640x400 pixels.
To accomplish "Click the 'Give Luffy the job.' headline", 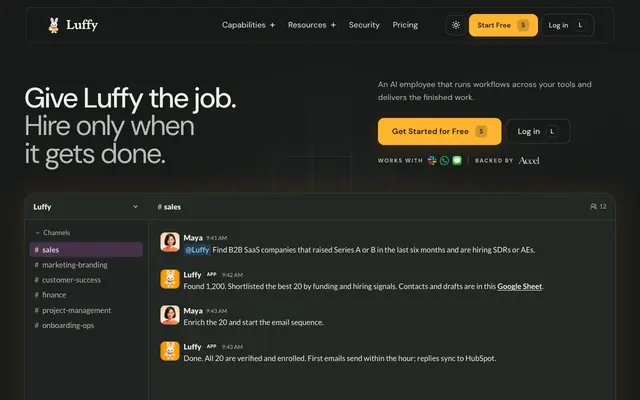I will coord(130,98).
